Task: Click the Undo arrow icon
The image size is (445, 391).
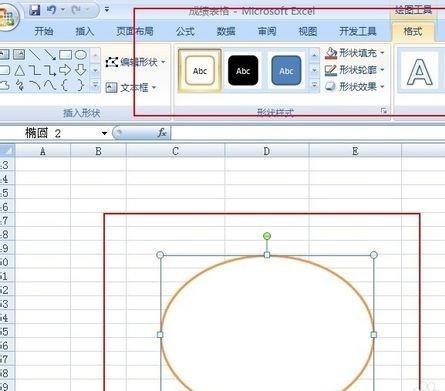Action: click(51, 10)
